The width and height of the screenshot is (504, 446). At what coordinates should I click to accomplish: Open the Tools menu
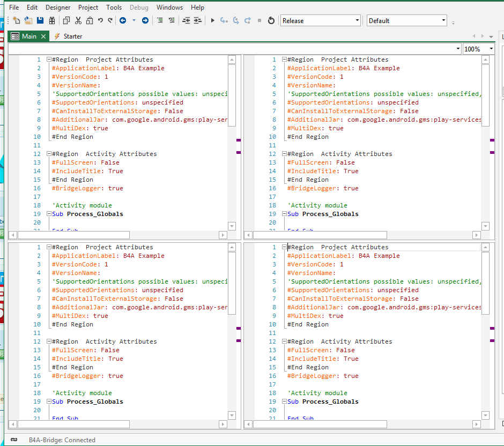[x=114, y=8]
